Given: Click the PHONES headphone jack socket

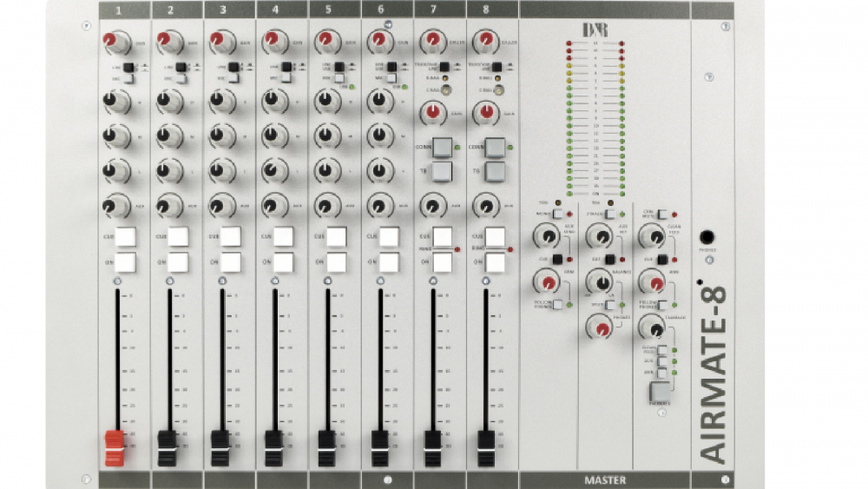Looking at the screenshot, I should pyautogui.click(x=707, y=237).
